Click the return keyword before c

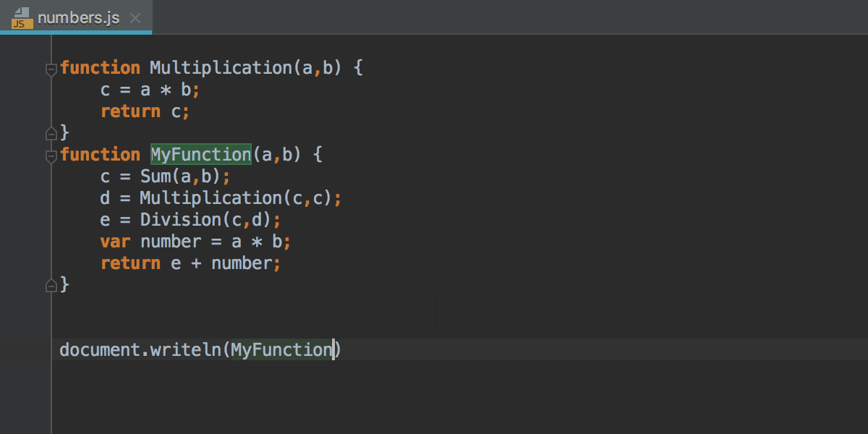pos(130,111)
